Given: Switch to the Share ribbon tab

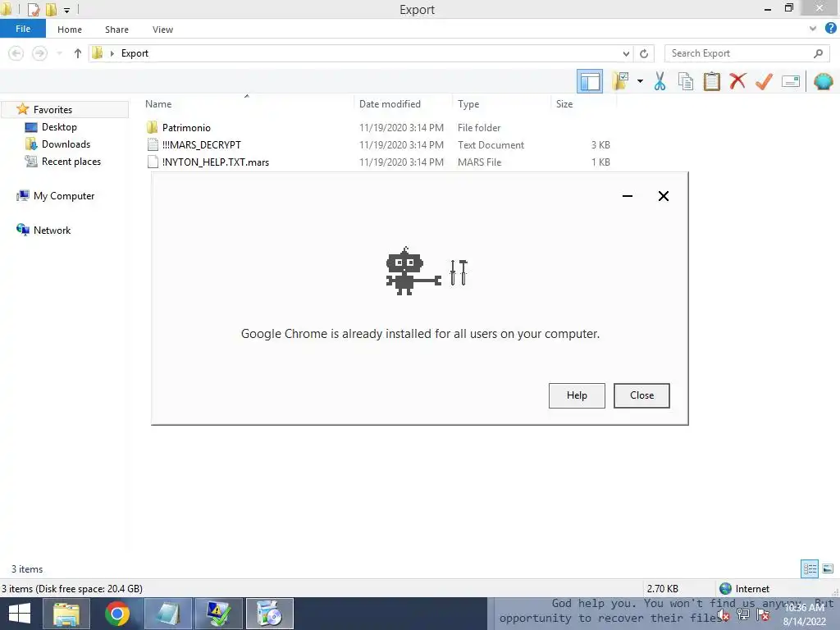Looking at the screenshot, I should click(116, 30).
